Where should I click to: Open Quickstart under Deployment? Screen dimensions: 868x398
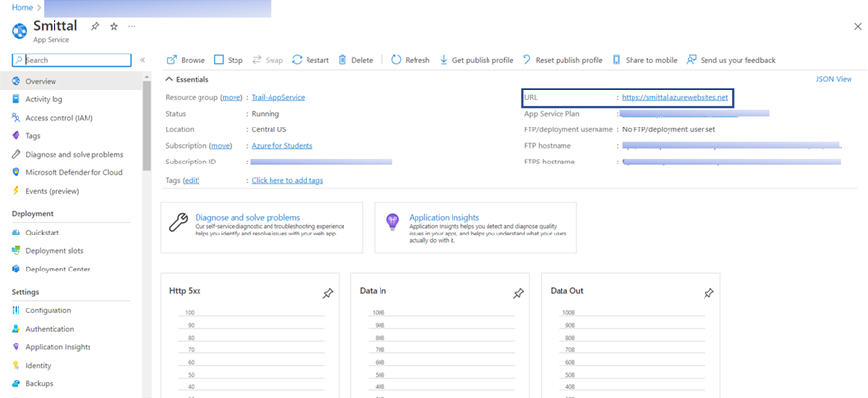(x=72, y=233)
